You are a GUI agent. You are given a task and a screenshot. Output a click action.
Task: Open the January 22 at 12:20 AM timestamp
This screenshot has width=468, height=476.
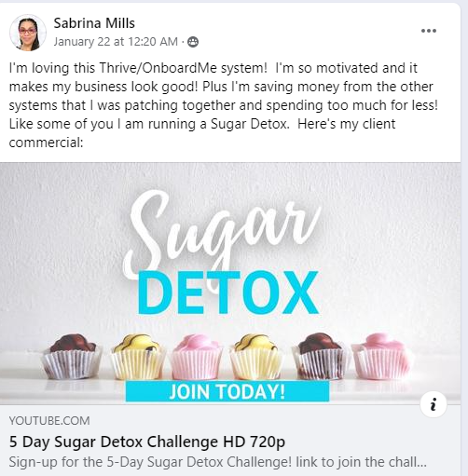click(116, 42)
